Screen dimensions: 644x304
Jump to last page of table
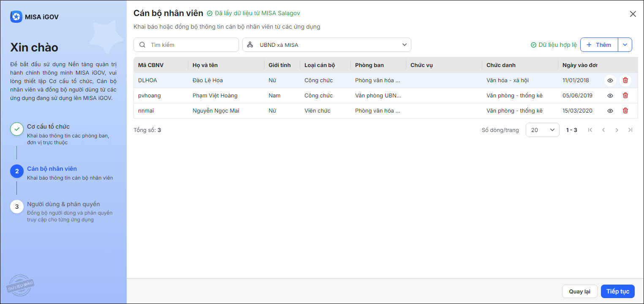pyautogui.click(x=630, y=130)
